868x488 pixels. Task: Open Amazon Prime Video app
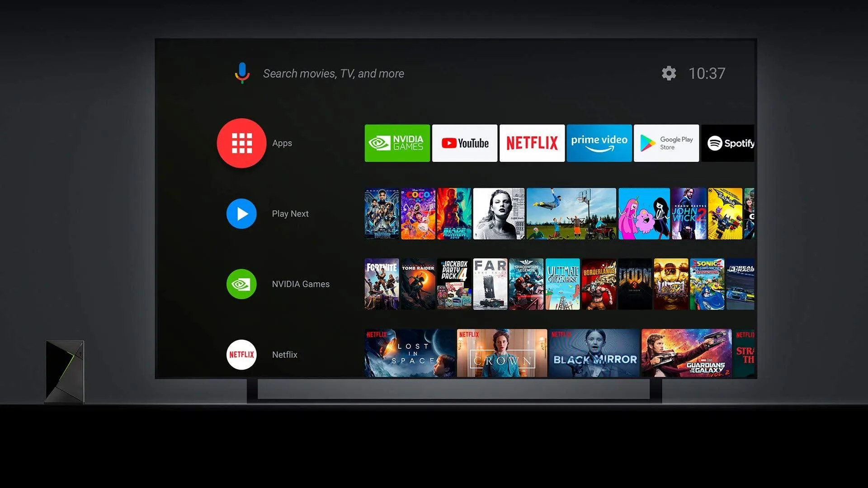point(599,143)
